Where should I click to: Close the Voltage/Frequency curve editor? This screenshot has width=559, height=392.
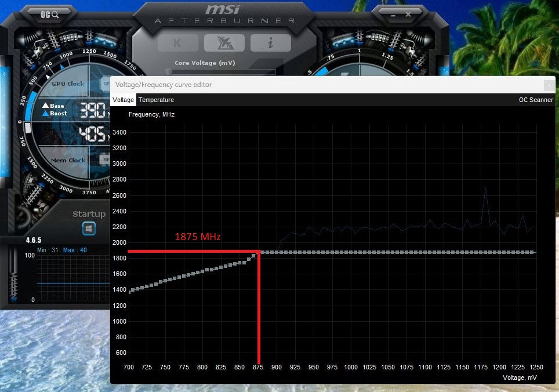pyautogui.click(x=549, y=85)
